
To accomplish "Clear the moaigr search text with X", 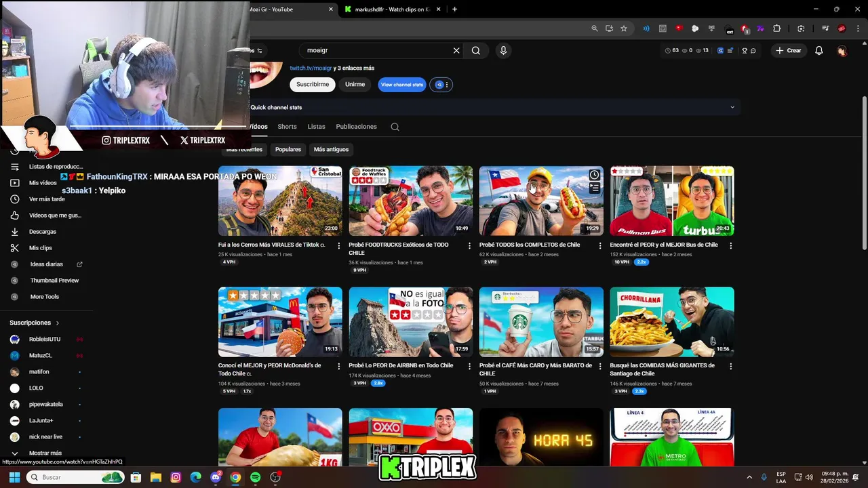I will (x=456, y=50).
